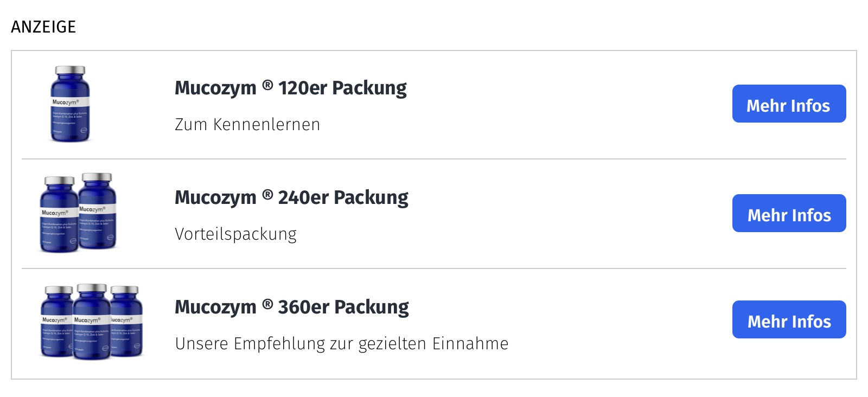
Task: Select the back-right bottle in the 240er image
Action: click(x=98, y=210)
